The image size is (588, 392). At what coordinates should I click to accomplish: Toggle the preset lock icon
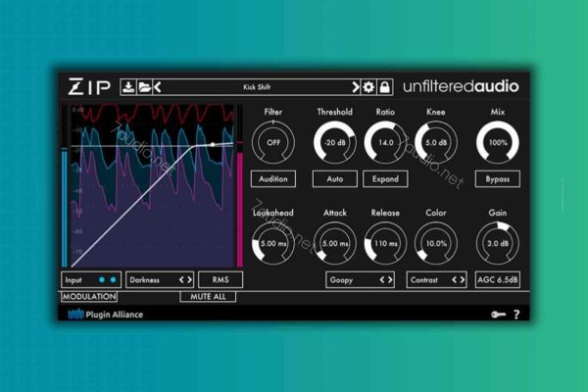tap(385, 87)
